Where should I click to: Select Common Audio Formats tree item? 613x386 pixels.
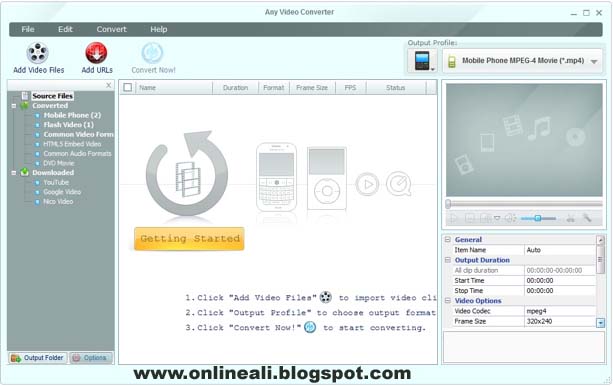pyautogui.click(x=77, y=154)
